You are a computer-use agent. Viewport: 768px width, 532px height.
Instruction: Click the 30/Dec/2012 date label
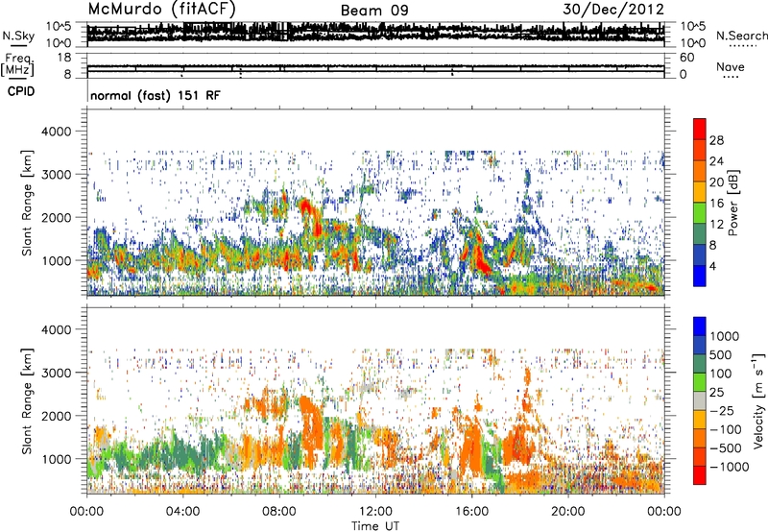click(613, 9)
